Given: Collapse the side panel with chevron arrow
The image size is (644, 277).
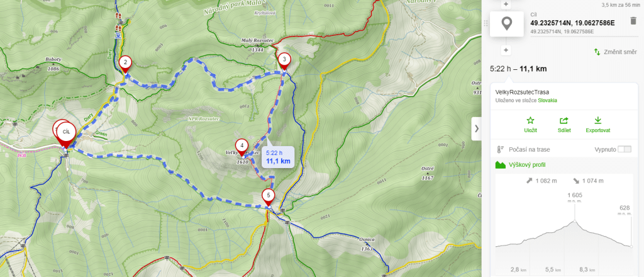Looking at the screenshot, I should pos(477,128).
